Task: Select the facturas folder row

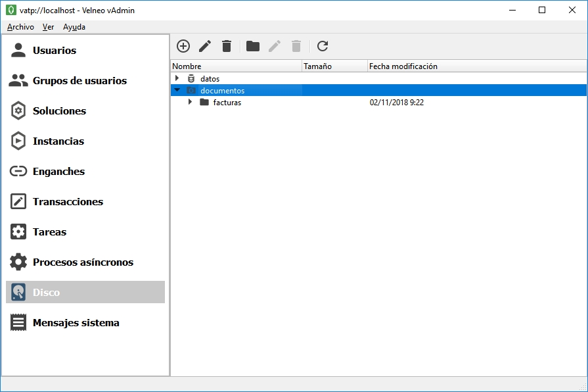Action: [x=227, y=103]
